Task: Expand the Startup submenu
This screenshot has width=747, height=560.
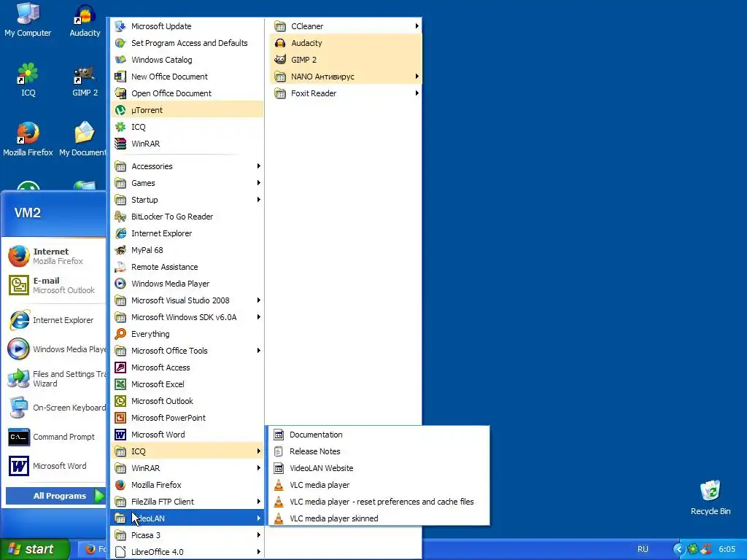Action: click(187, 200)
